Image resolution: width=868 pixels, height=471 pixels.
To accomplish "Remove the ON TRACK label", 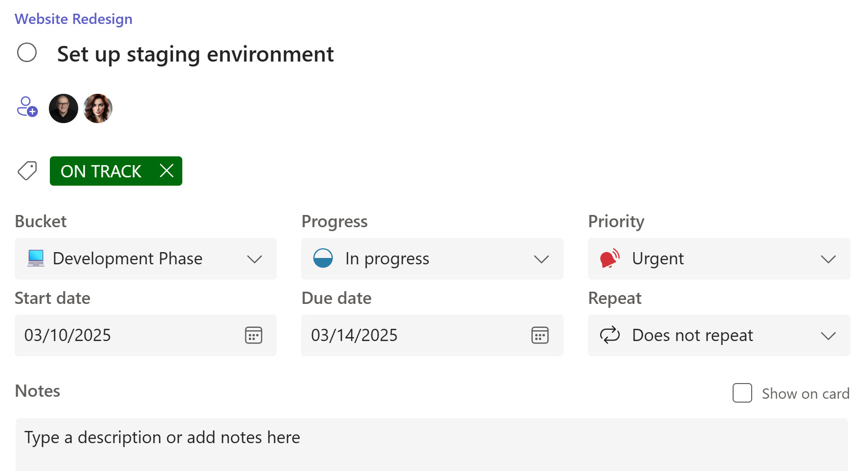I will pos(167,171).
